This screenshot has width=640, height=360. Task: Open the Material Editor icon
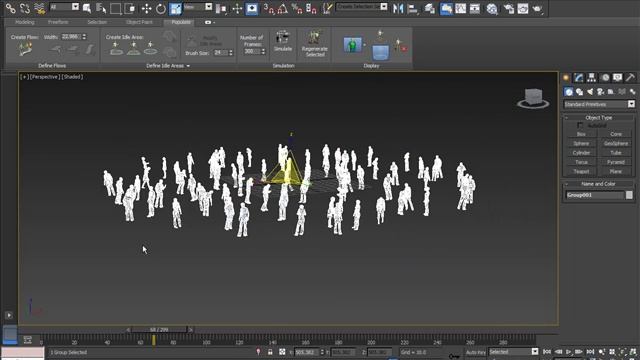click(x=492, y=8)
